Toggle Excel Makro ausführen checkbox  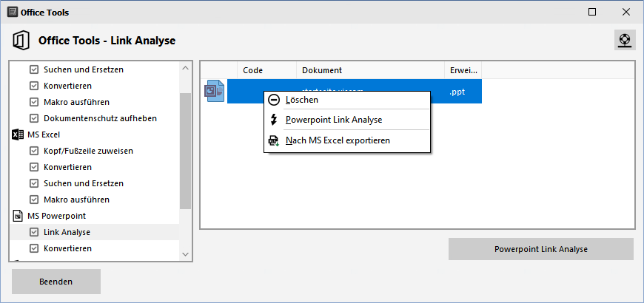pyautogui.click(x=34, y=200)
